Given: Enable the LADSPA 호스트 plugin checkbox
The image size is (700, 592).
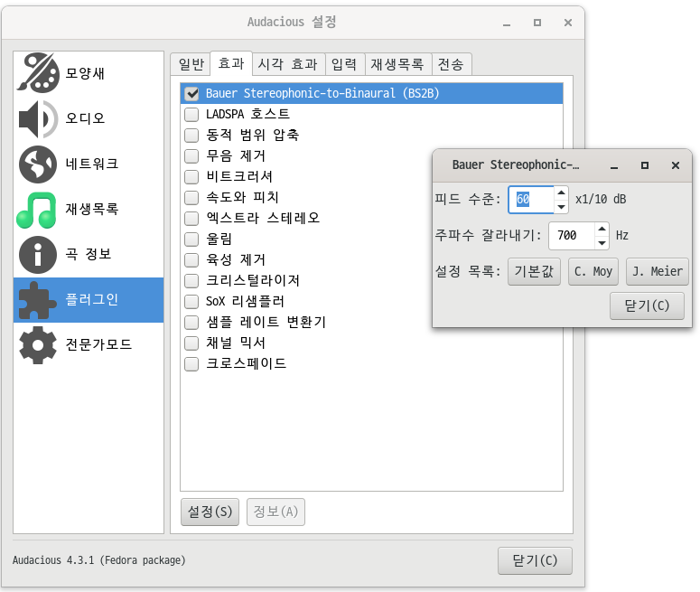Looking at the screenshot, I should (191, 115).
